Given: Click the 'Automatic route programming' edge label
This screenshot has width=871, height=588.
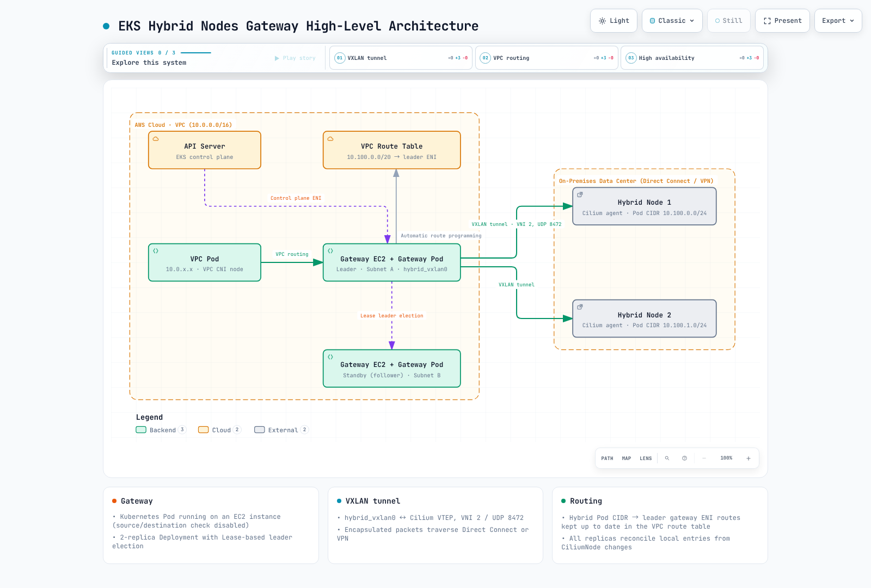Looking at the screenshot, I should (441, 236).
